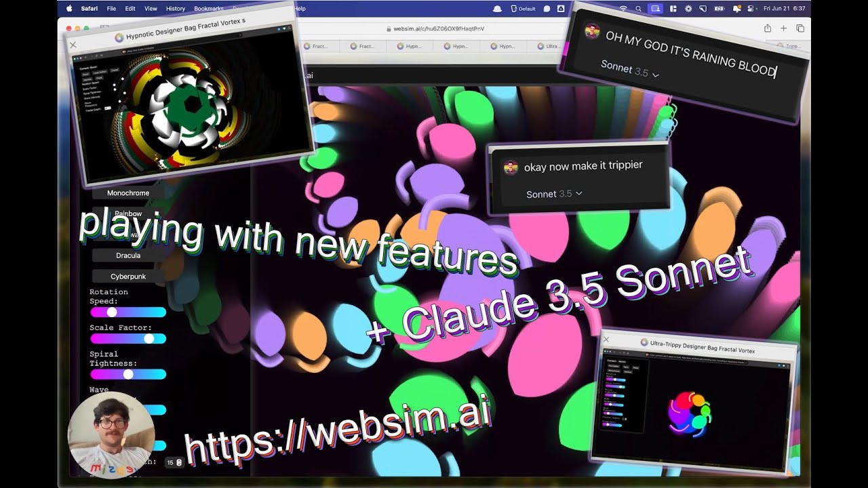The image size is (868, 488).
Task: Click the okay now make it trippier prompt field
Action: point(583,166)
